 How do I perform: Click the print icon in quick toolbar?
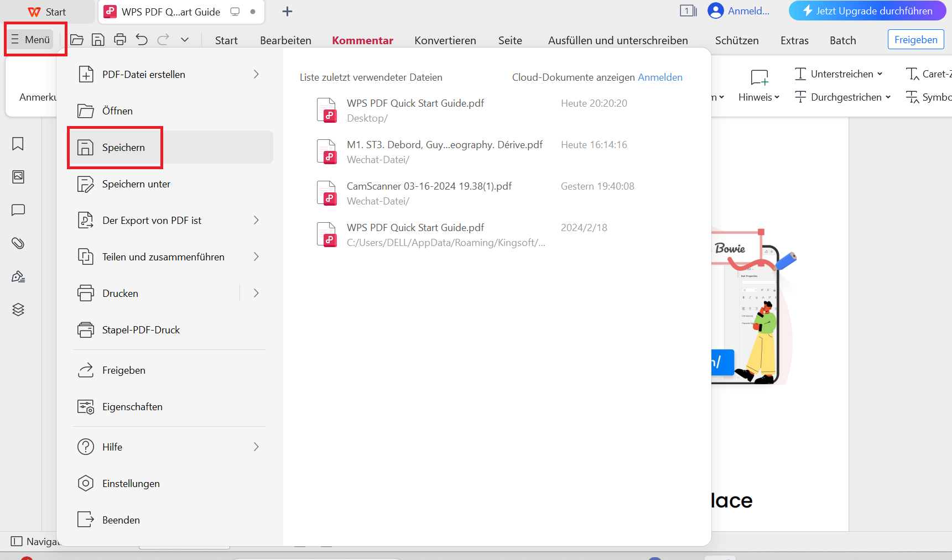[120, 40]
